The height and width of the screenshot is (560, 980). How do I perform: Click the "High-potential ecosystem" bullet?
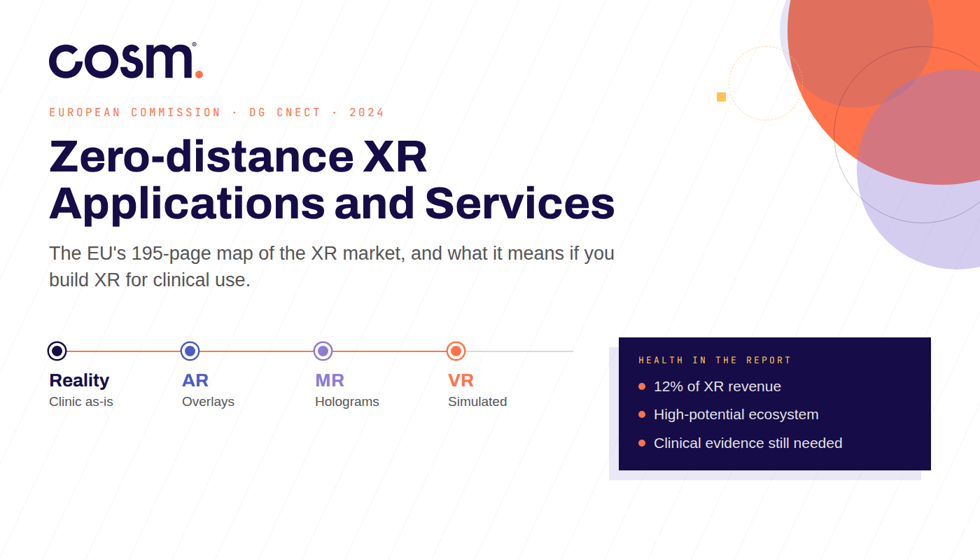point(729,414)
